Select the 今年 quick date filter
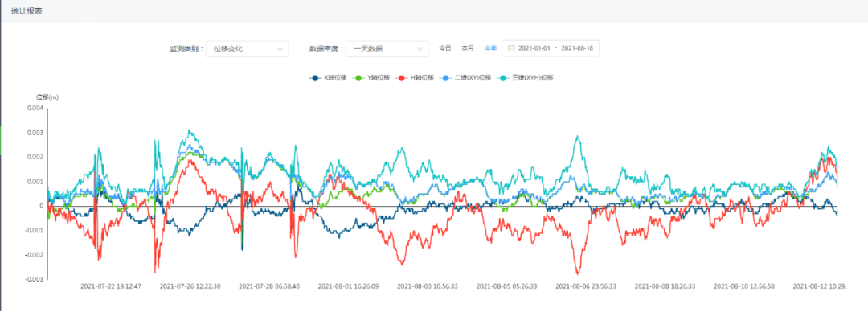This screenshot has width=868, height=333. tap(490, 49)
